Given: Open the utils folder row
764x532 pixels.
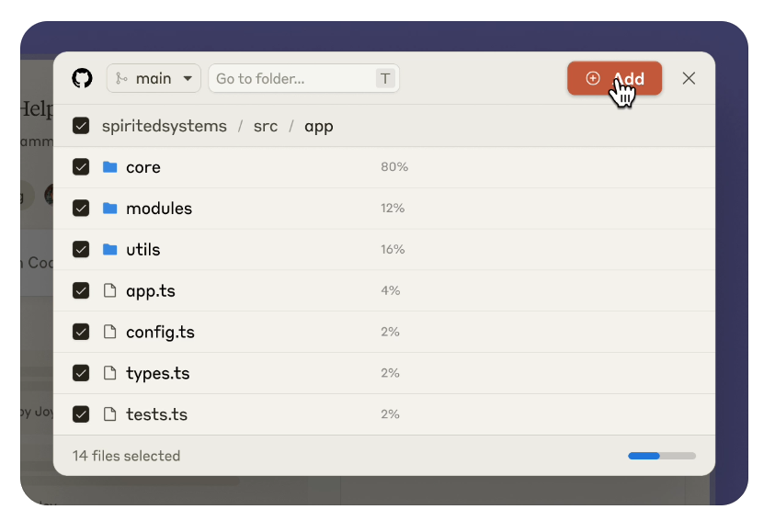Looking at the screenshot, I should [x=143, y=250].
